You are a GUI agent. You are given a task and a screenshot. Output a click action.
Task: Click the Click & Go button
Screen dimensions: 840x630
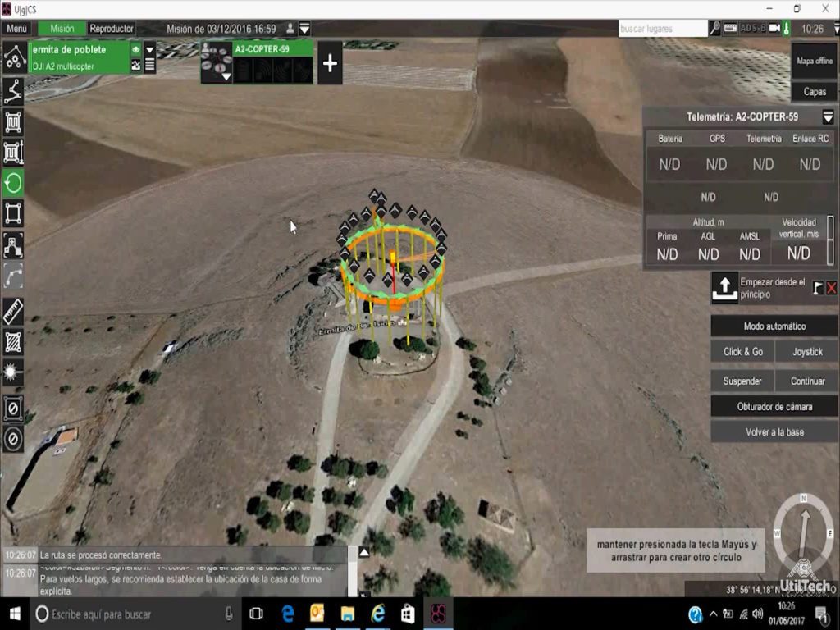point(742,352)
